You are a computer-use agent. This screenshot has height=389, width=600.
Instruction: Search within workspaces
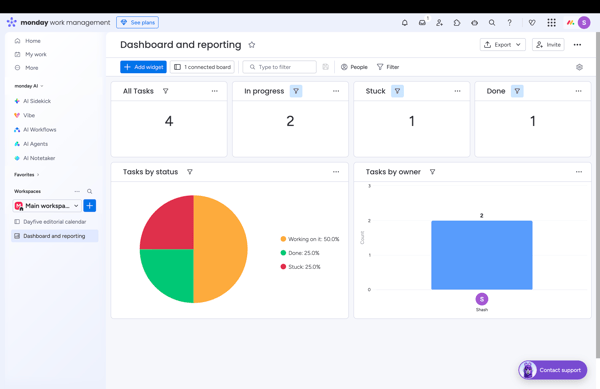[x=90, y=191]
